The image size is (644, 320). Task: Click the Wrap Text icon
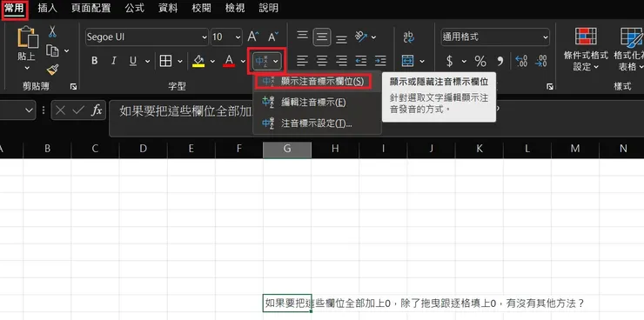click(409, 37)
